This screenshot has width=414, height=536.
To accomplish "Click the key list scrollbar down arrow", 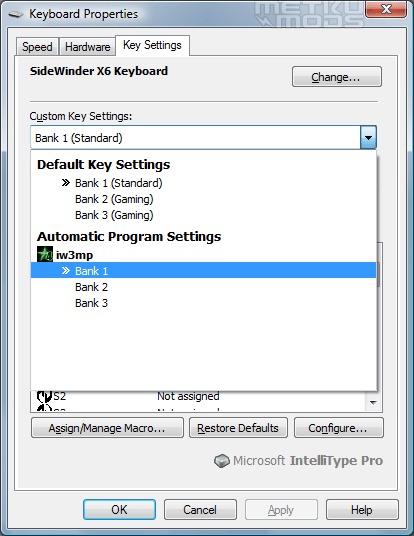I will (373, 402).
